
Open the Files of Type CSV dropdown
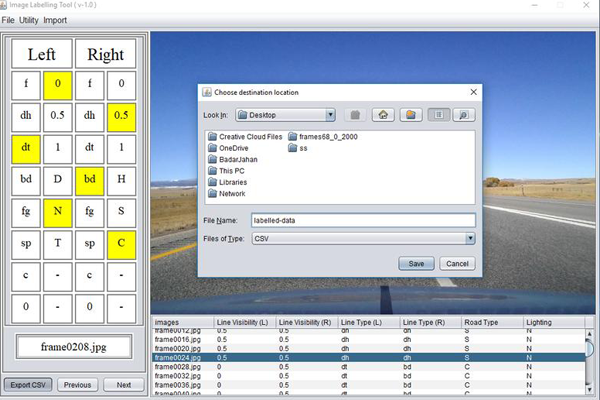[364, 238]
